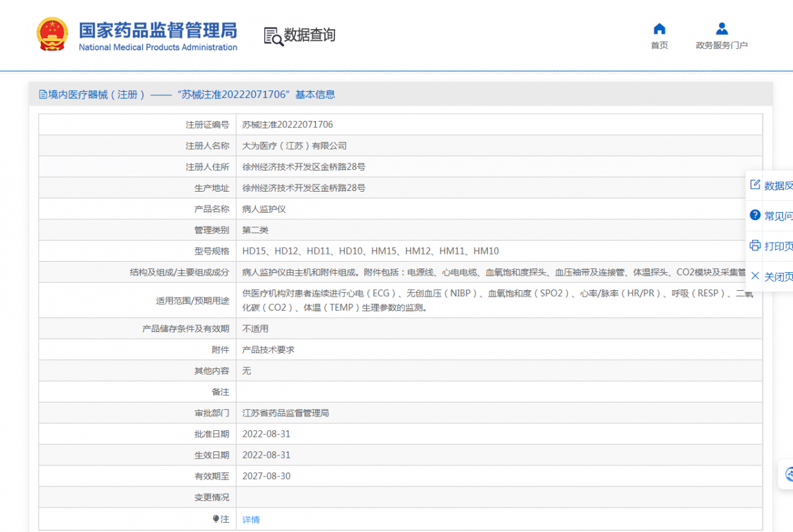Open the 详情 link in the 注 row
This screenshot has width=793, height=532.
point(251,519)
